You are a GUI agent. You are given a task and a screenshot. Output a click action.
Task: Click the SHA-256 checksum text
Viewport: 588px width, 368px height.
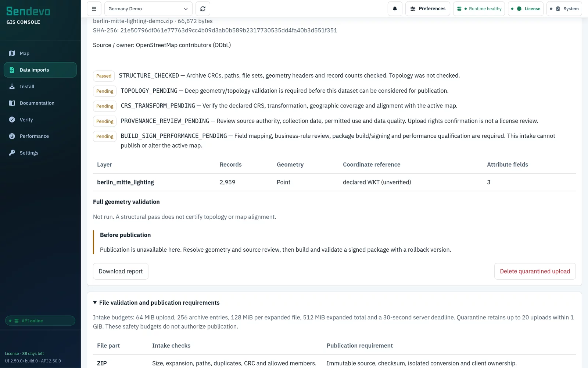215,30
